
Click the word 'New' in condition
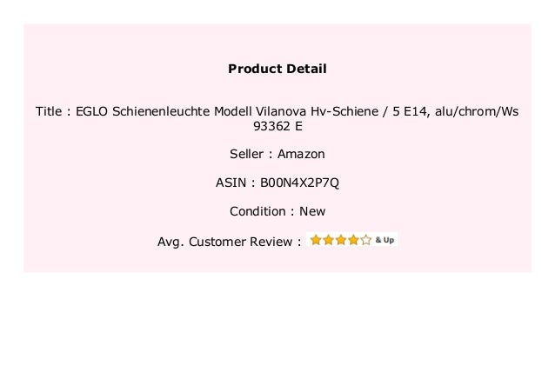coord(312,211)
